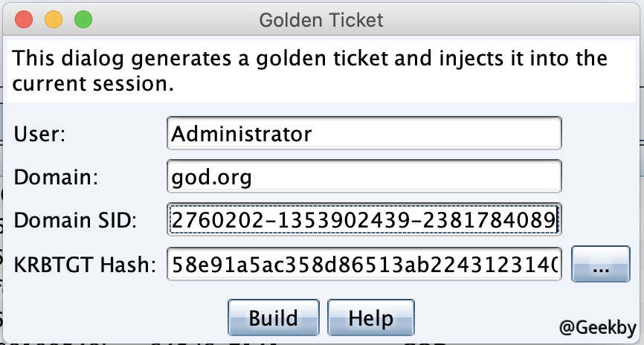
Task: Click the "User:" label
Action: tap(40, 135)
